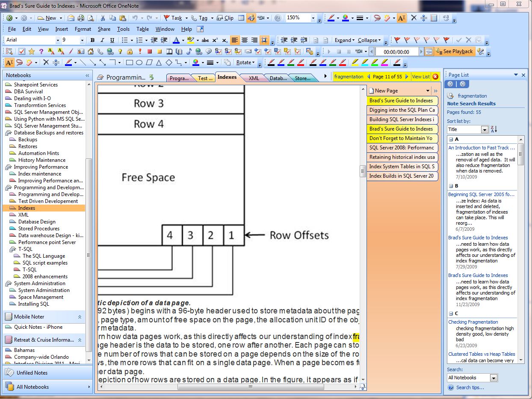Open the Format menu
This screenshot has height=399, width=532.
(x=83, y=29)
